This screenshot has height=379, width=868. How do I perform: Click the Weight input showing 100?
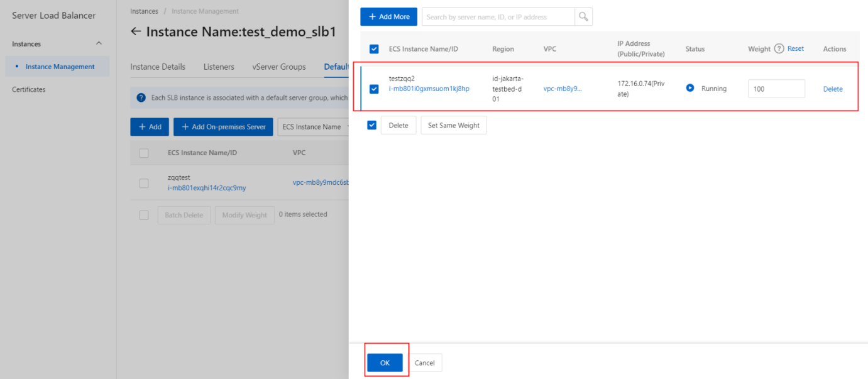776,89
